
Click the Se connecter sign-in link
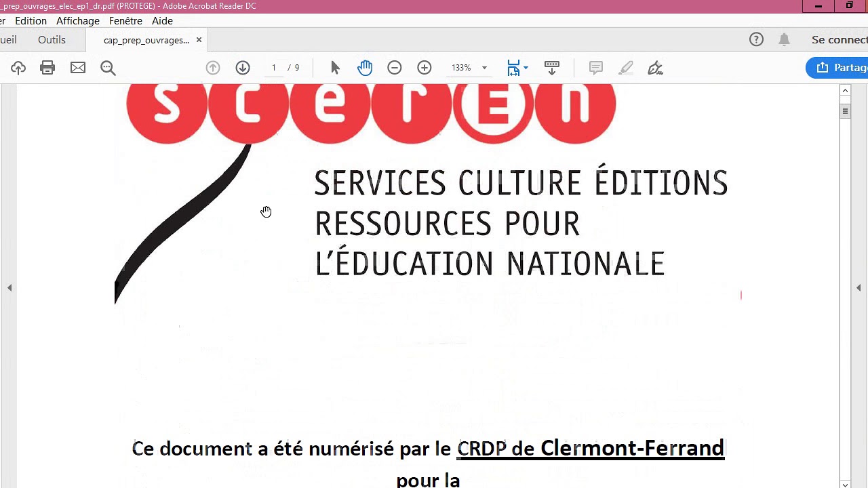(840, 40)
